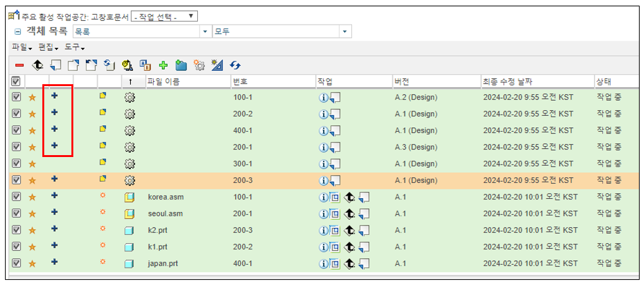This screenshot has width=644, height=283.
Task: Open the 모두 filter dropdown arrow
Action: click(x=344, y=32)
